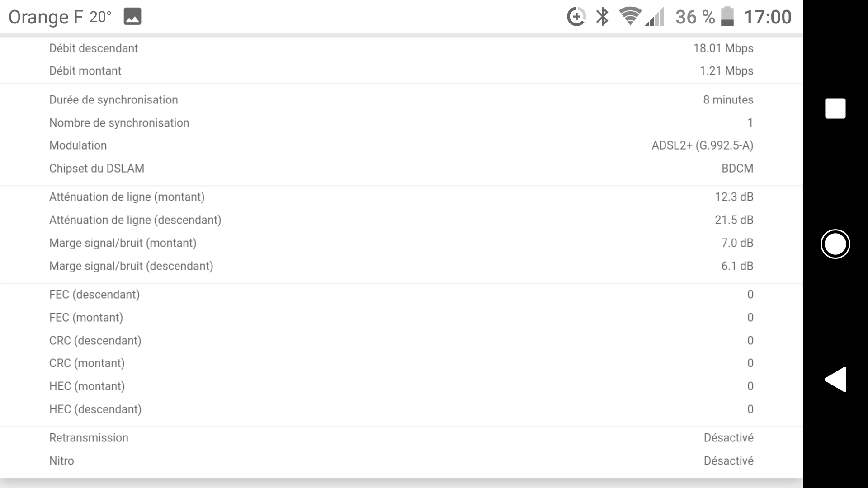Open the image notification icon in status bar
This screenshot has width=868, height=488.
tap(132, 17)
